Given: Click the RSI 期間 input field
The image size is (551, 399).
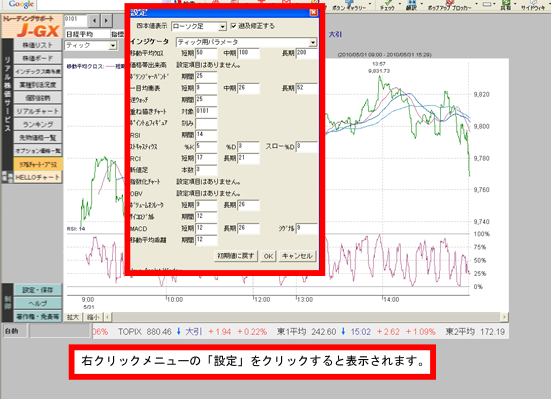Looking at the screenshot, I should pos(206,135).
